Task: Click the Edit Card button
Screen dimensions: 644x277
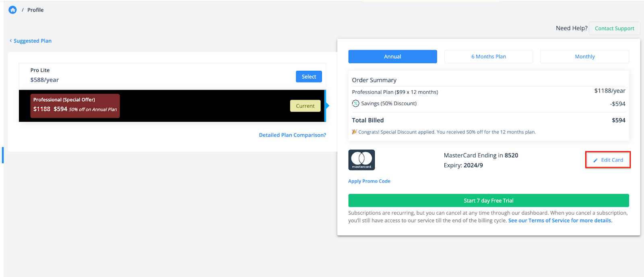Action: 608,160
